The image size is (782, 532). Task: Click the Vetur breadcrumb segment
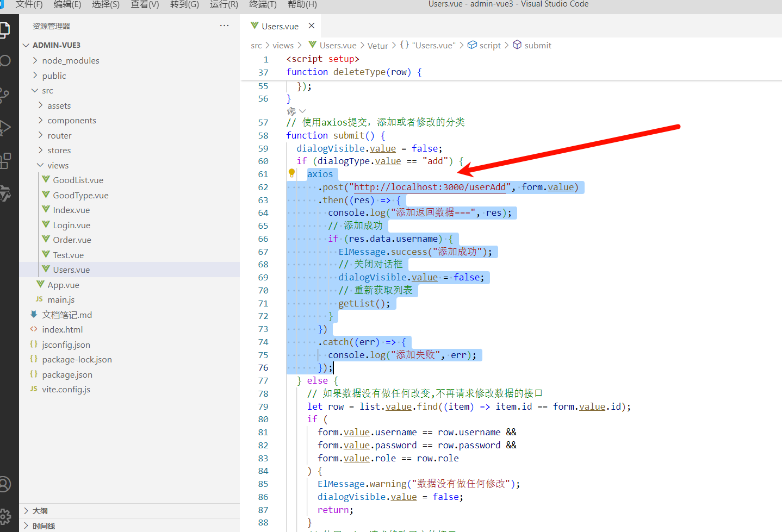(378, 45)
